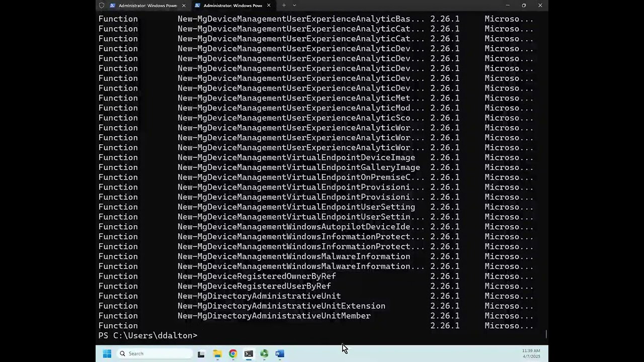This screenshot has height=362, width=644.
Task: Click New-MgDeviceManagementVirtualEndpointGalleryImage entry
Action: pos(299,167)
